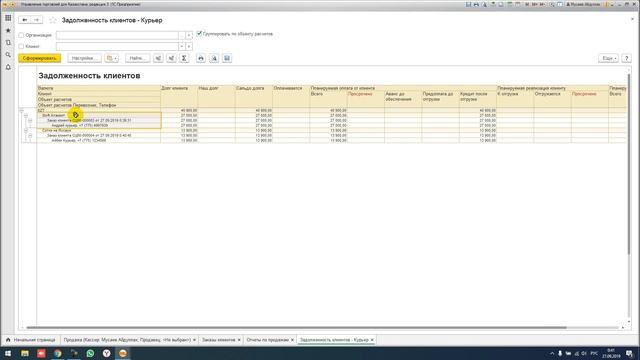This screenshot has width=640, height=360.
Task: Collapse order ending 9:40:45 group
Action: click(x=30, y=135)
